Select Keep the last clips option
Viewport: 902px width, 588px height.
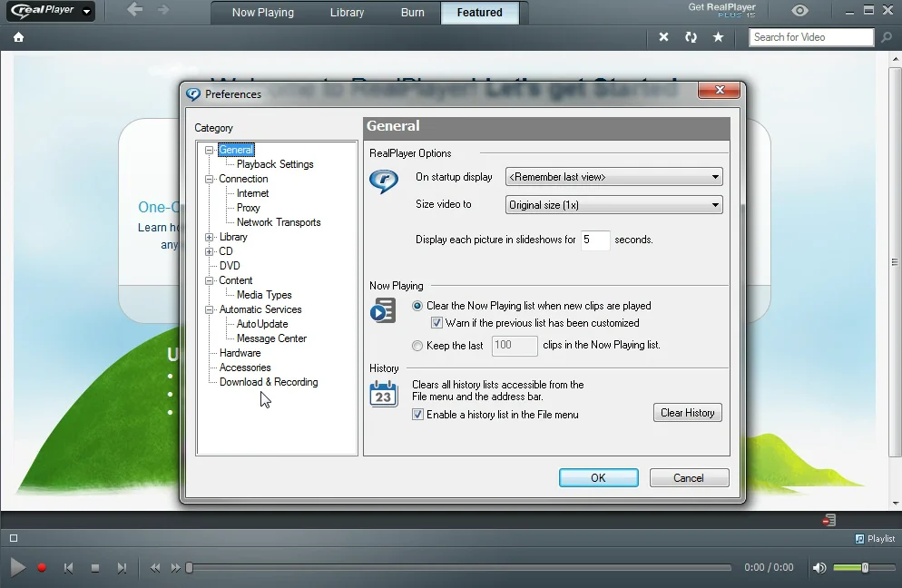pos(417,346)
